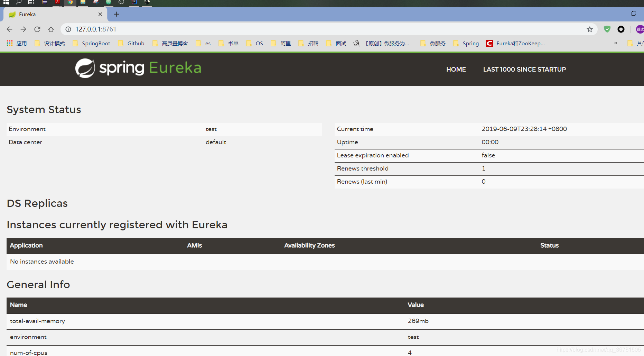Click the num-of-cpus row label
This screenshot has width=644, height=356.
[29, 353]
